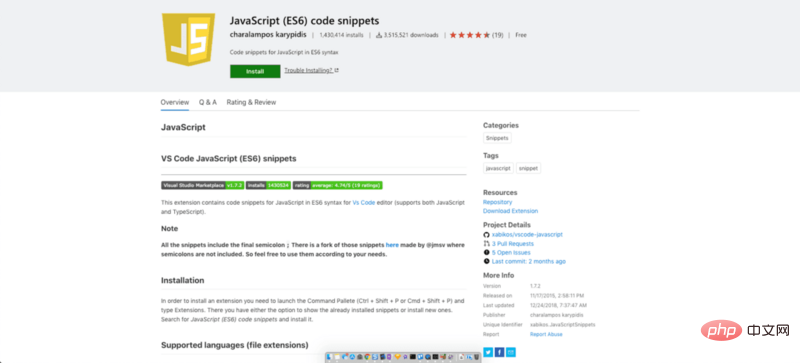800x363 pixels.
Task: Click the xabikos.JavaScriptSnippets unique identifier
Action: (x=563, y=325)
